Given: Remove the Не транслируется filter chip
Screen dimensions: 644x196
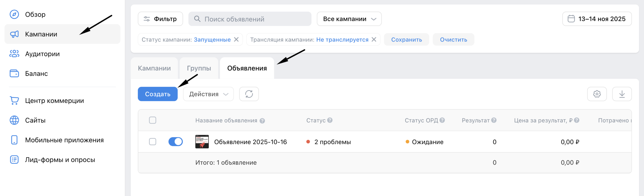Looking at the screenshot, I should point(374,40).
